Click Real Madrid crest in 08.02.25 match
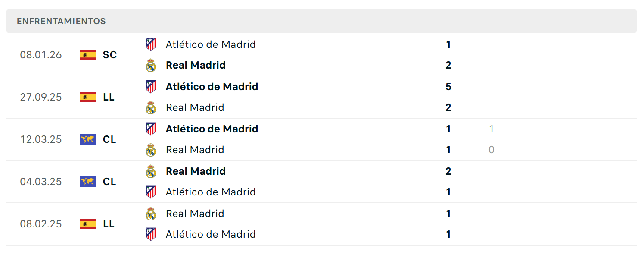This screenshot has height=255, width=644. (151, 214)
